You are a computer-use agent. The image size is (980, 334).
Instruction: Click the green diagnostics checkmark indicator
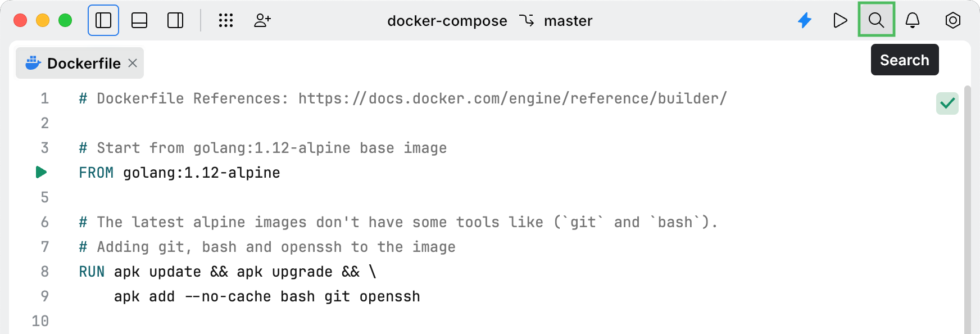click(947, 103)
